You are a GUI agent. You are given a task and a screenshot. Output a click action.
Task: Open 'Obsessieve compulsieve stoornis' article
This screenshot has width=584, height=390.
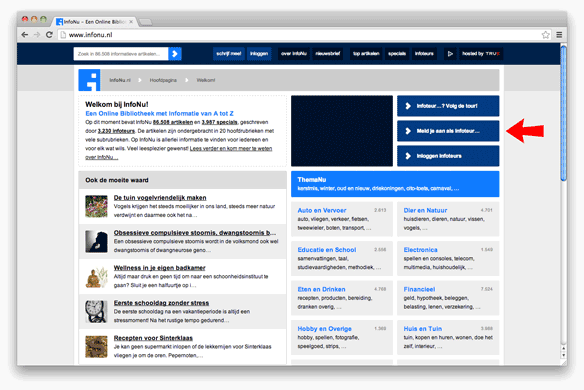195,232
